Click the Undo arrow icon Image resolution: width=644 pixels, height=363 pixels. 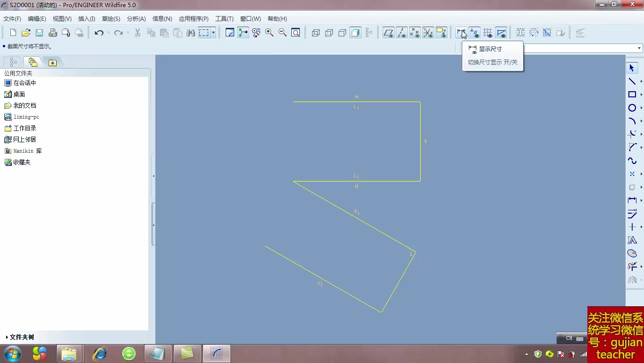(99, 33)
